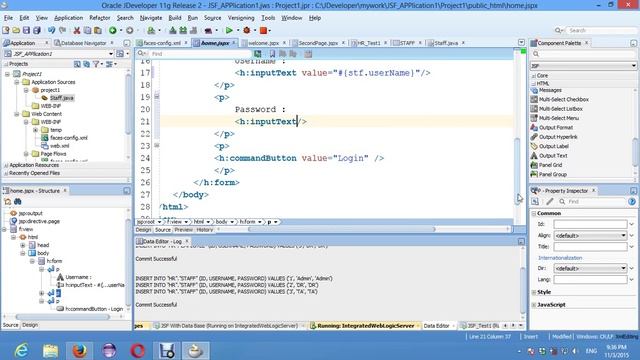Screen dimensions: 640x360
Task: Click the Undo toolbar icon
Action: coord(51,30)
